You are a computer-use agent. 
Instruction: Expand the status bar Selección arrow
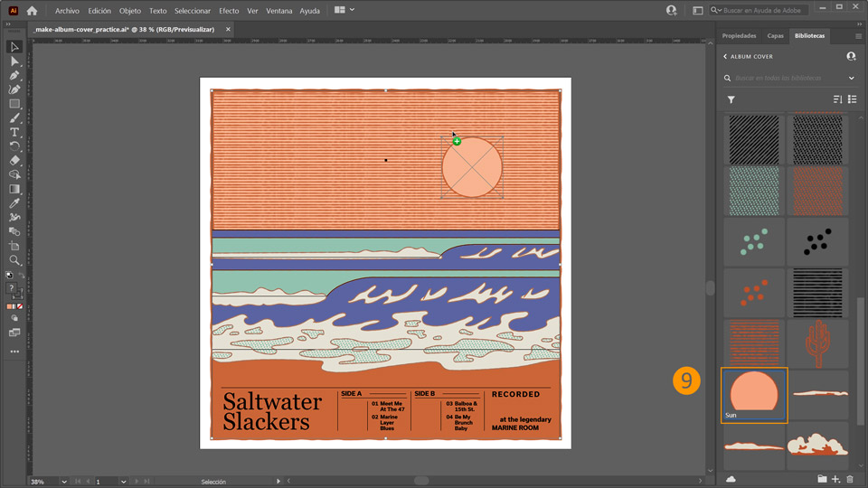pyautogui.click(x=278, y=482)
